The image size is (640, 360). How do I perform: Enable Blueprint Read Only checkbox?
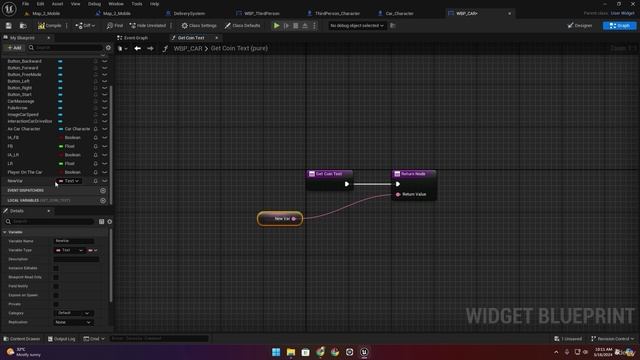coord(56,277)
